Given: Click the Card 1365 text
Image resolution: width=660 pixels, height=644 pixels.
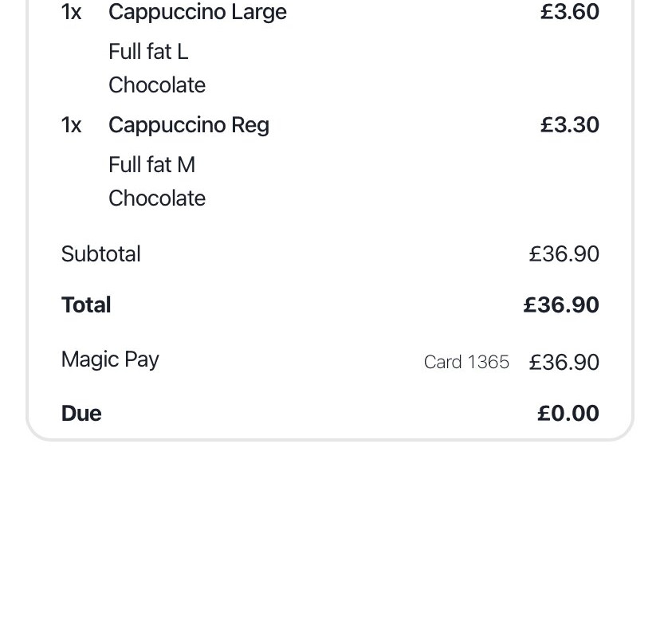Looking at the screenshot, I should tap(466, 362).
